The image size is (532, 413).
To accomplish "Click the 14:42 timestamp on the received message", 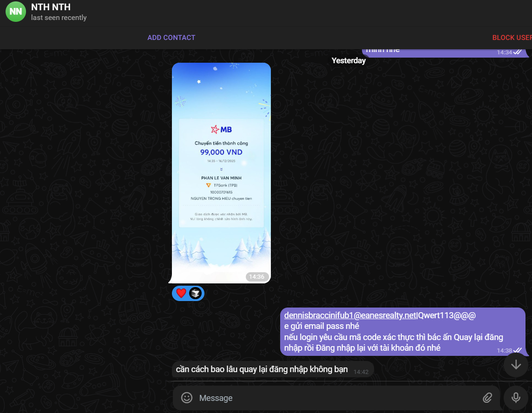I will point(361,372).
